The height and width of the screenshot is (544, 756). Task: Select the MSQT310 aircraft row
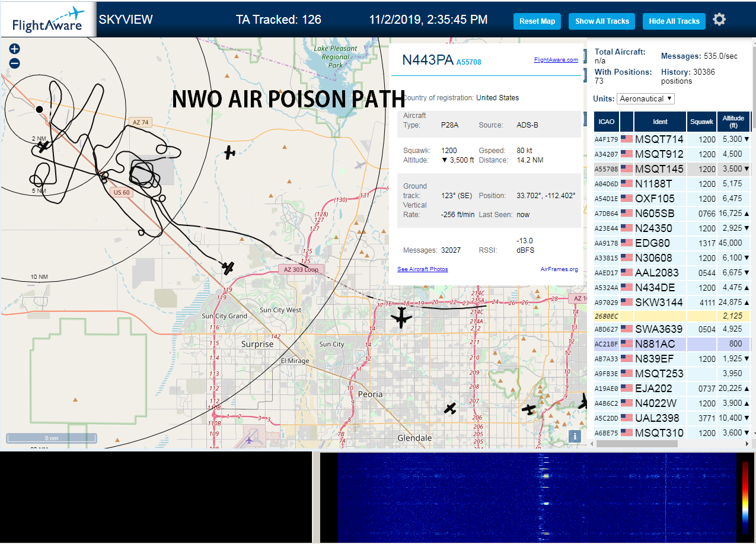point(672,433)
